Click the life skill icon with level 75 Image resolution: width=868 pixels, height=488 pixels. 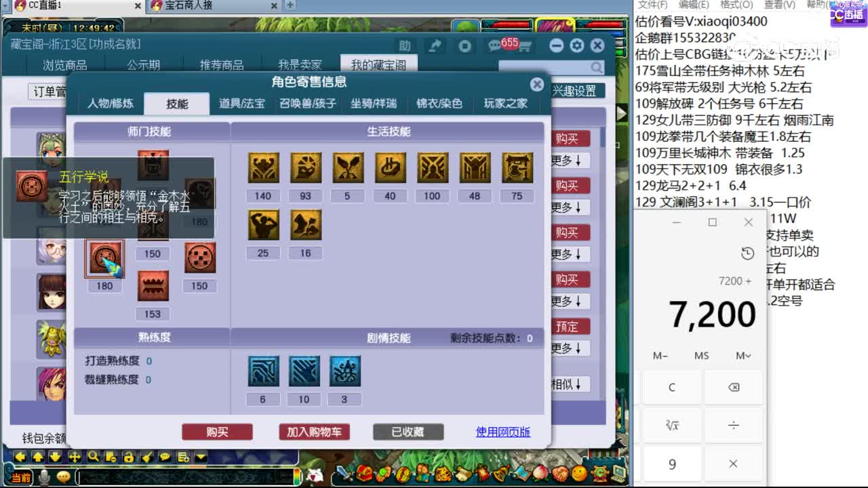[517, 167]
